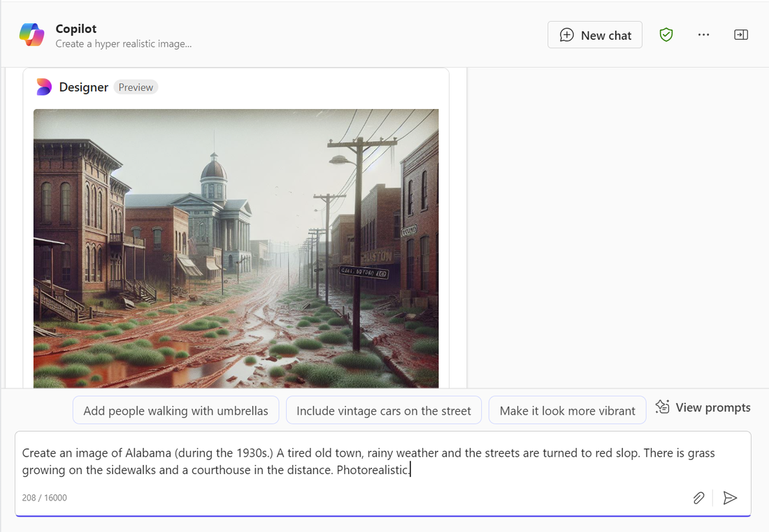Select 'Add people walking with umbrellas' suggestion

pos(175,410)
